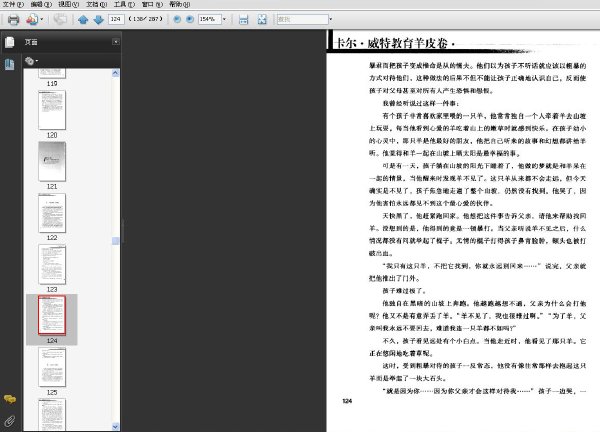Select the fit full page icon
The width and height of the screenshot is (600, 432).
(262, 20)
